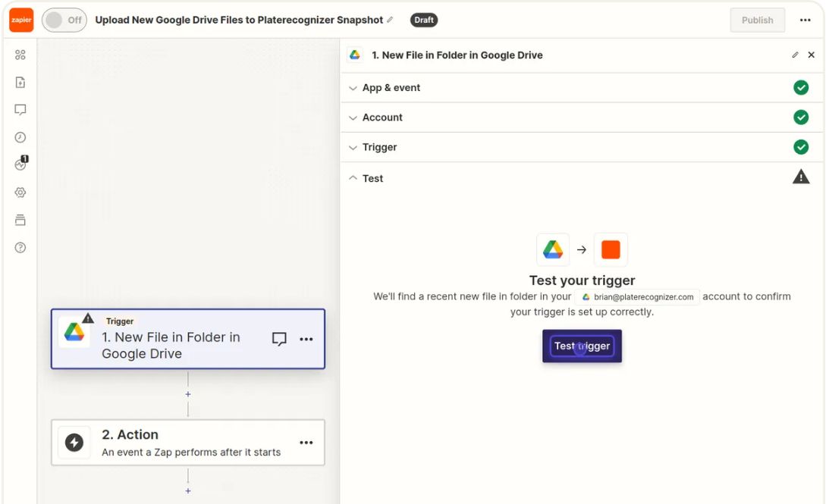Open Zap details file icon in sidebar

pos(20,83)
